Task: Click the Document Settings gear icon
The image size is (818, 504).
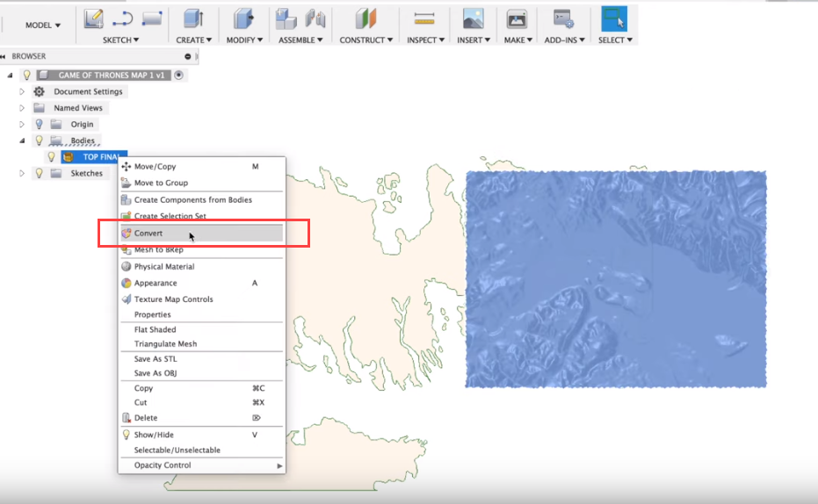Action: 40,91
